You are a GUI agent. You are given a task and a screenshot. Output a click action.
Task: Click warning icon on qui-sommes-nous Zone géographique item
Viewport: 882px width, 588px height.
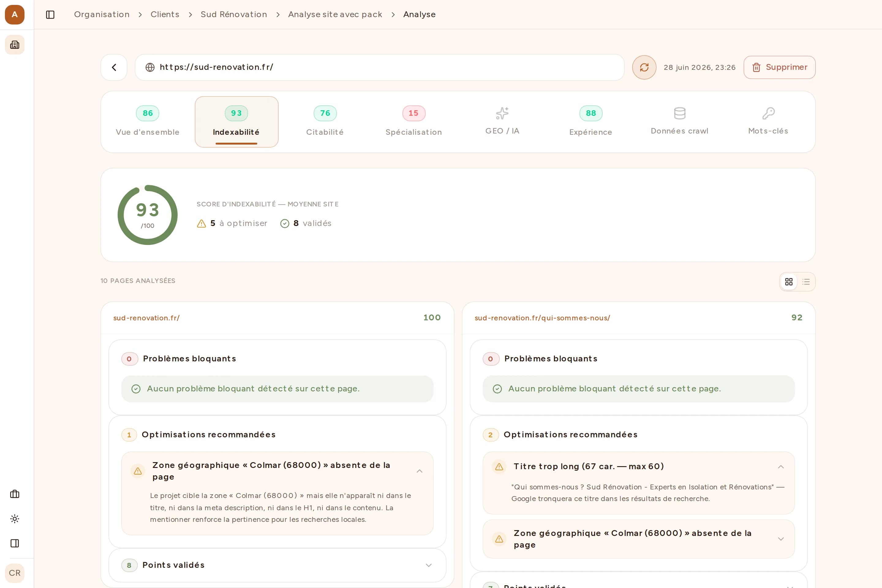pyautogui.click(x=499, y=539)
